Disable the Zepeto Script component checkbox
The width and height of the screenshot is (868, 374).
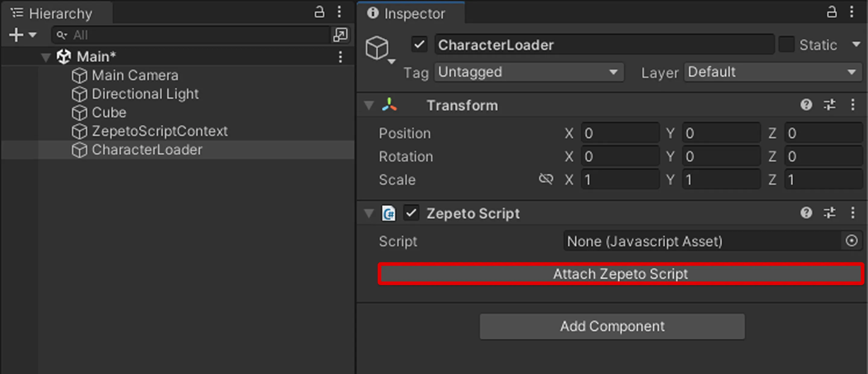pyautogui.click(x=411, y=213)
